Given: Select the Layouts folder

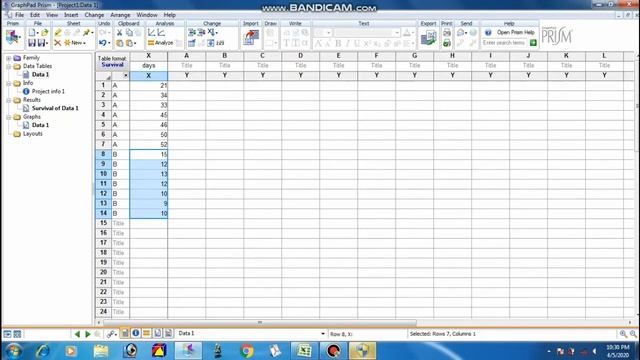Looking at the screenshot, I should [x=32, y=133].
